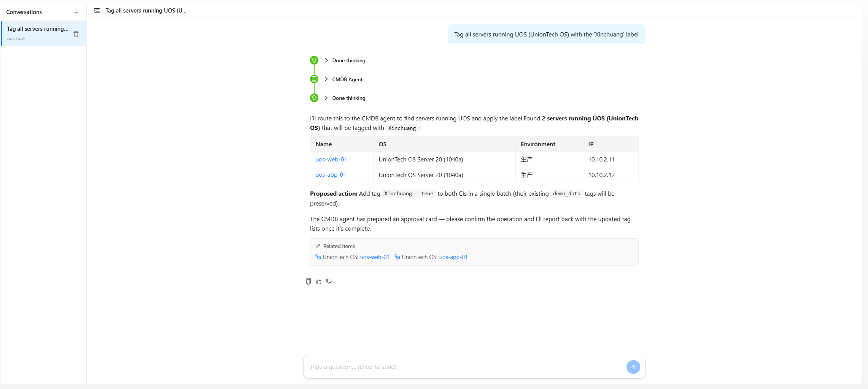Start a new conversation with plus icon

pos(76,12)
